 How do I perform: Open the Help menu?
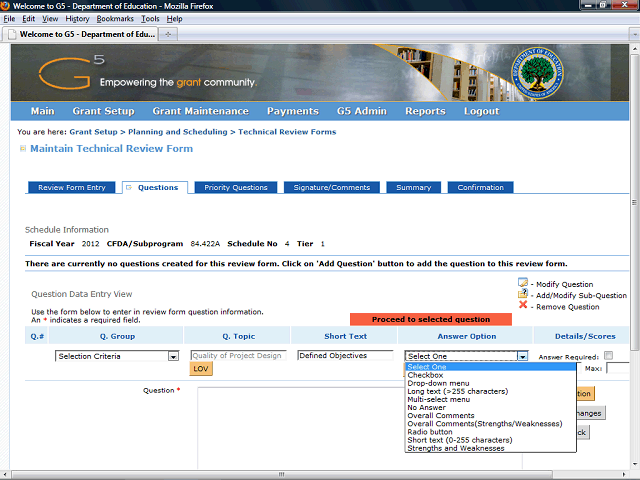[174, 19]
